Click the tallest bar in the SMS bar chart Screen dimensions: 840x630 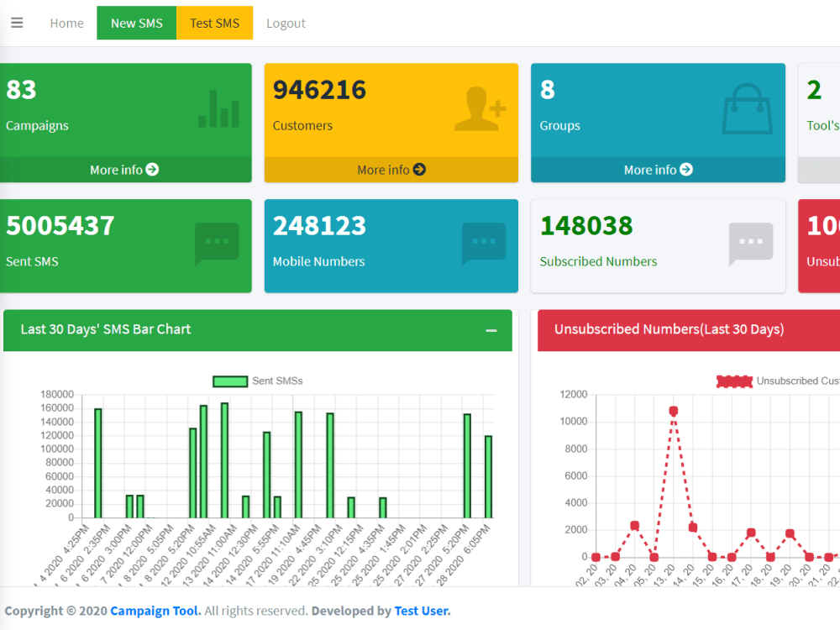coord(224,460)
